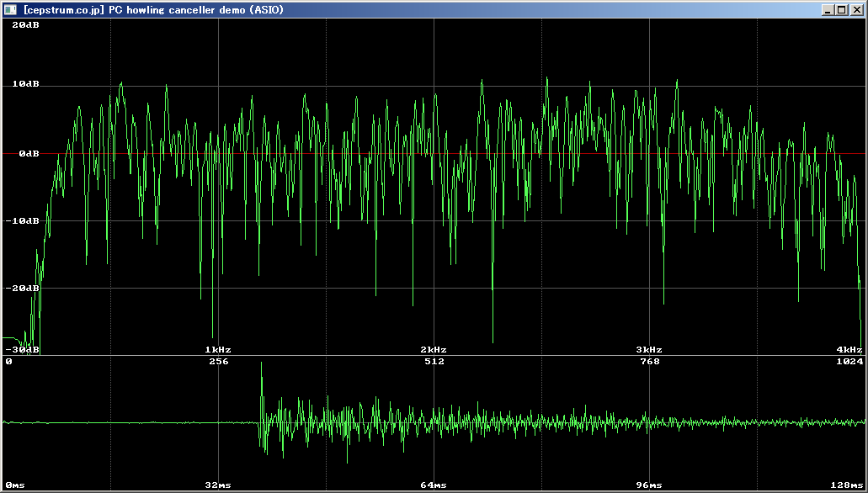Click the '96ms' time label
Screen dimensions: 868x493
[649, 485]
